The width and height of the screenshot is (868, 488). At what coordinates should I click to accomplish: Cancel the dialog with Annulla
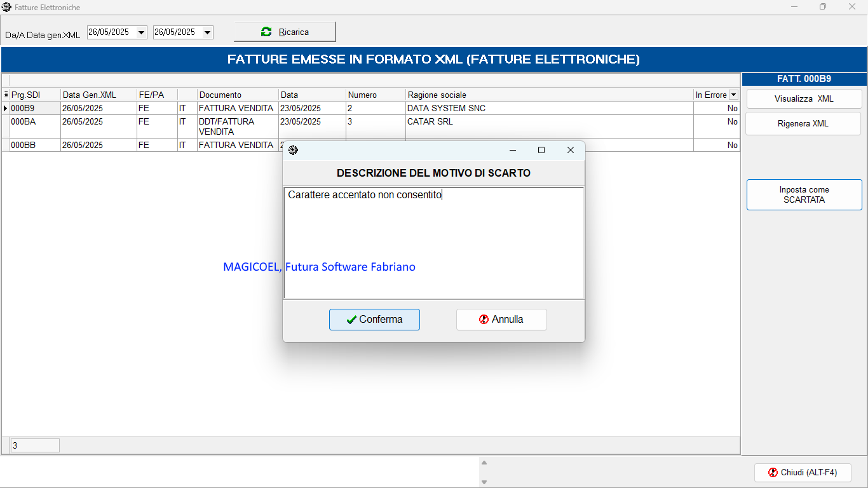coord(501,320)
